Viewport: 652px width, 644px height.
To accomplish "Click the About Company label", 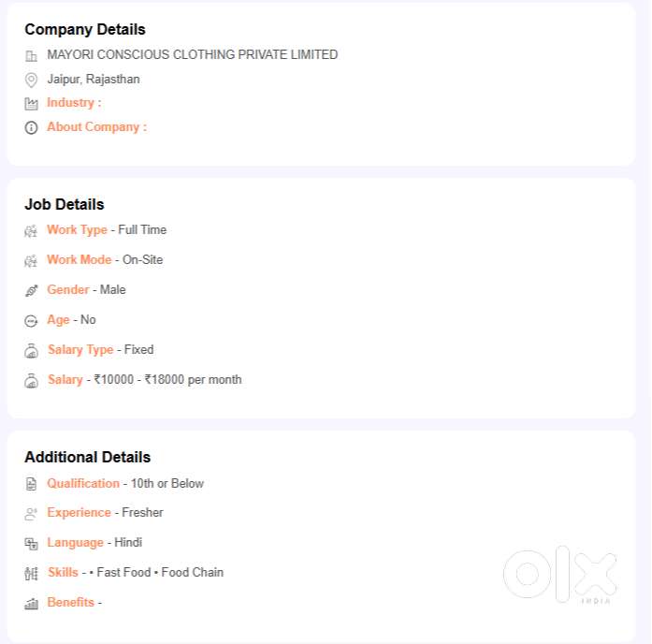I will click(96, 127).
